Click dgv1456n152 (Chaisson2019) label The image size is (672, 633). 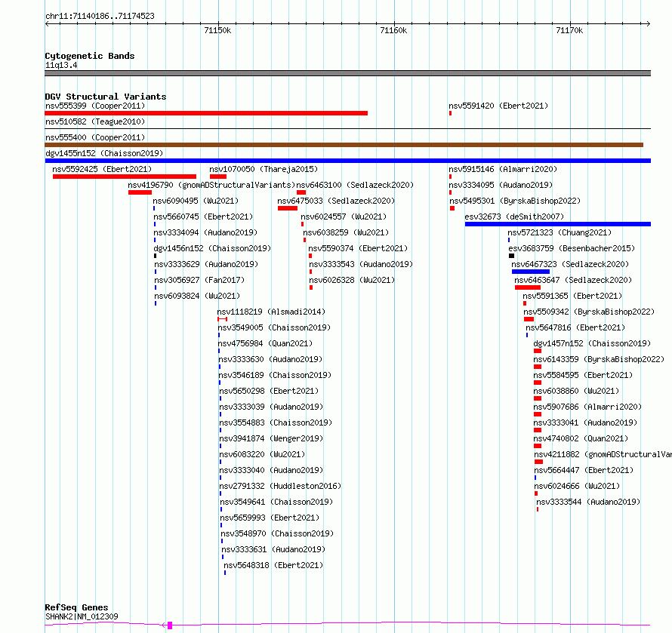click(213, 248)
